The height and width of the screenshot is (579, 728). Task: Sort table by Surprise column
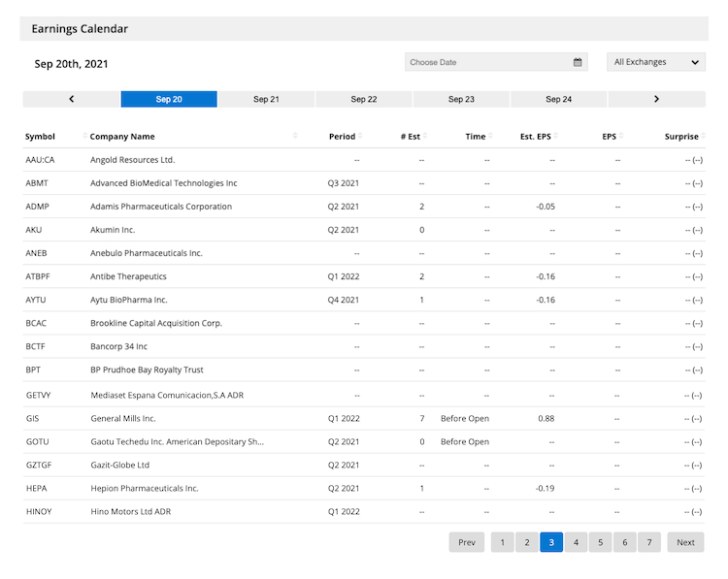pyautogui.click(x=681, y=137)
